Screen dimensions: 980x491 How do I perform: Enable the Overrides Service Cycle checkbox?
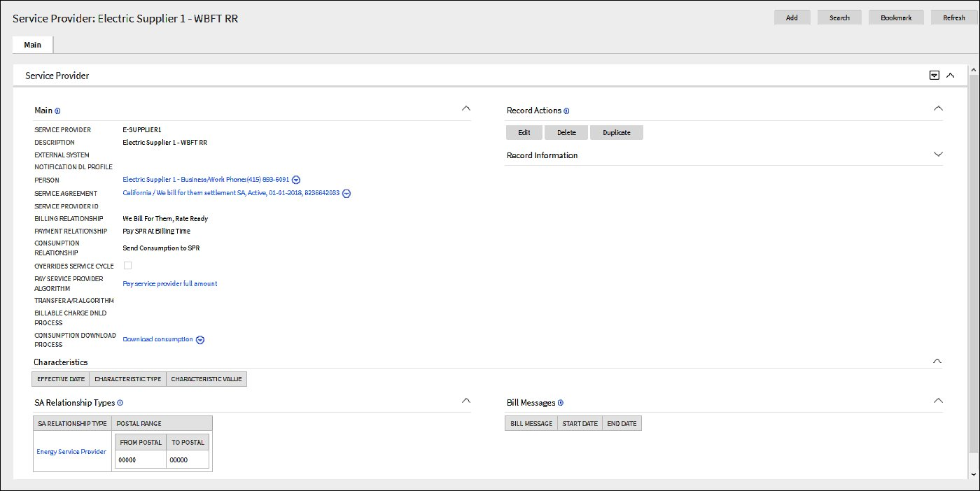tap(127, 265)
